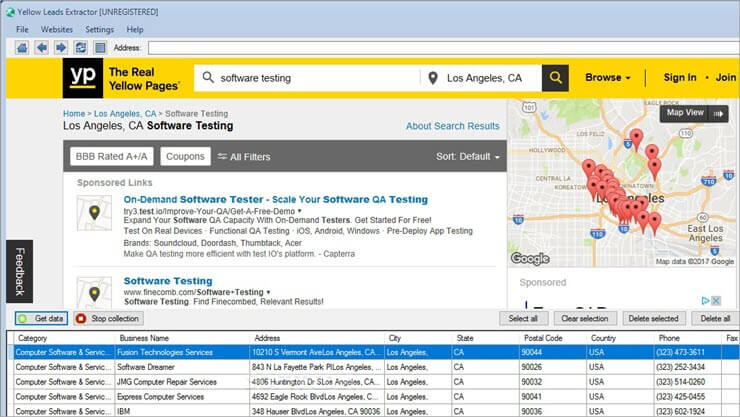Click the Google logo on the map
Viewport: 740px width, 417px height.
(530, 259)
